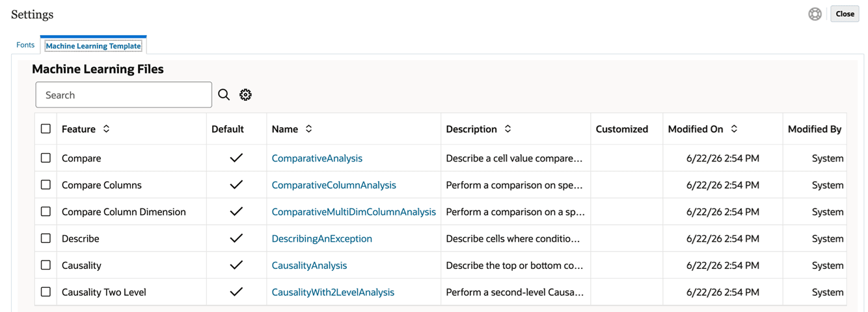Toggle the select-all header checkbox
Image resolution: width=868 pixels, height=312 pixels.
[x=46, y=128]
